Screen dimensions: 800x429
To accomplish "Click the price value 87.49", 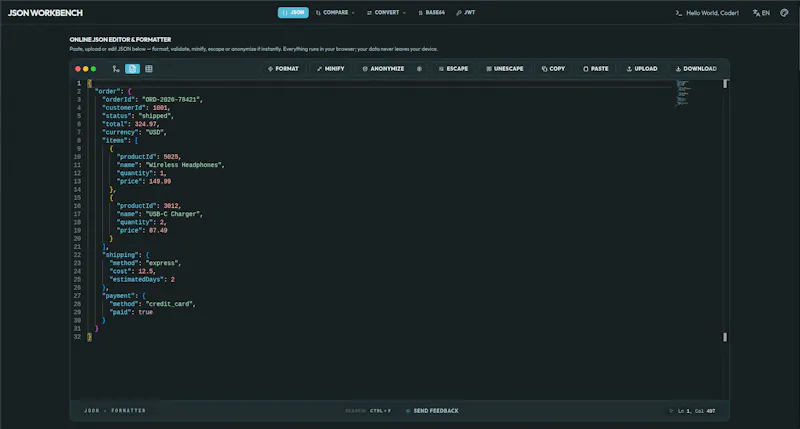I will click(158, 230).
